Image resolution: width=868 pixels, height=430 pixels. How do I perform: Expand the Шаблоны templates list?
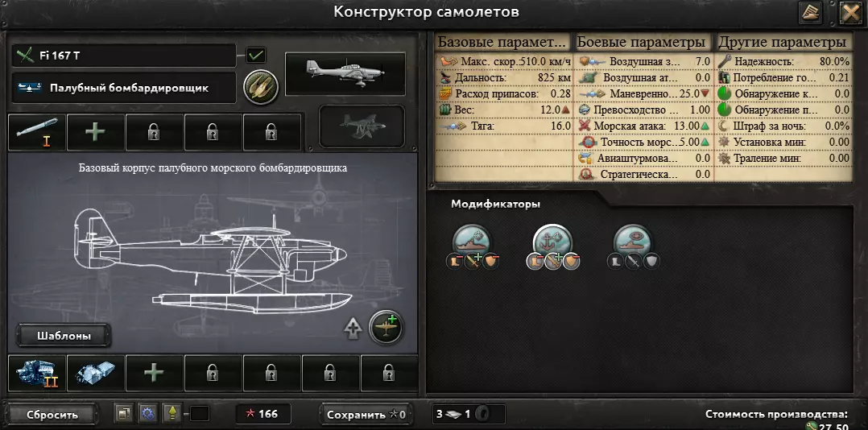pos(64,335)
